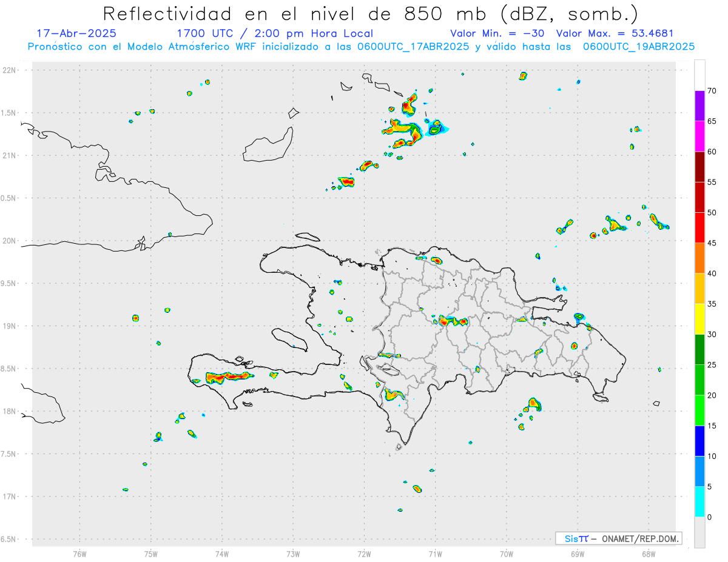Click the '70' label on the color scale

click(x=712, y=91)
